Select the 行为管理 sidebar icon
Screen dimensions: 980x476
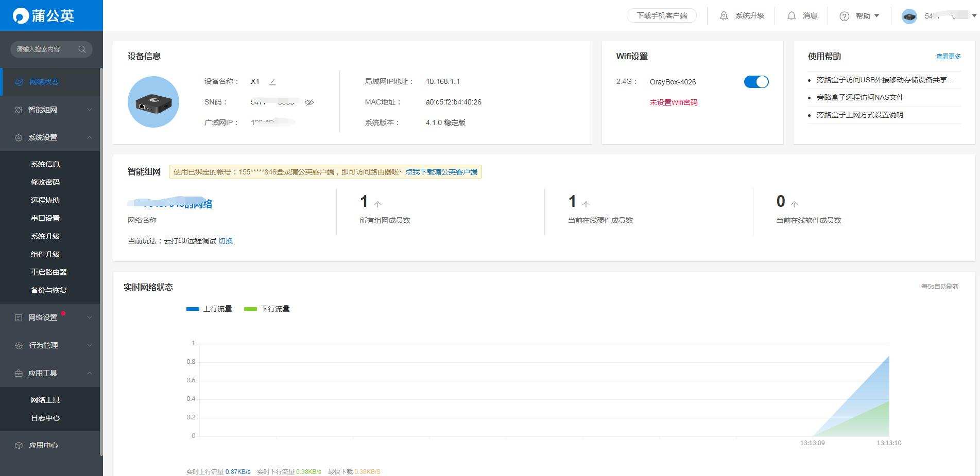click(x=19, y=345)
